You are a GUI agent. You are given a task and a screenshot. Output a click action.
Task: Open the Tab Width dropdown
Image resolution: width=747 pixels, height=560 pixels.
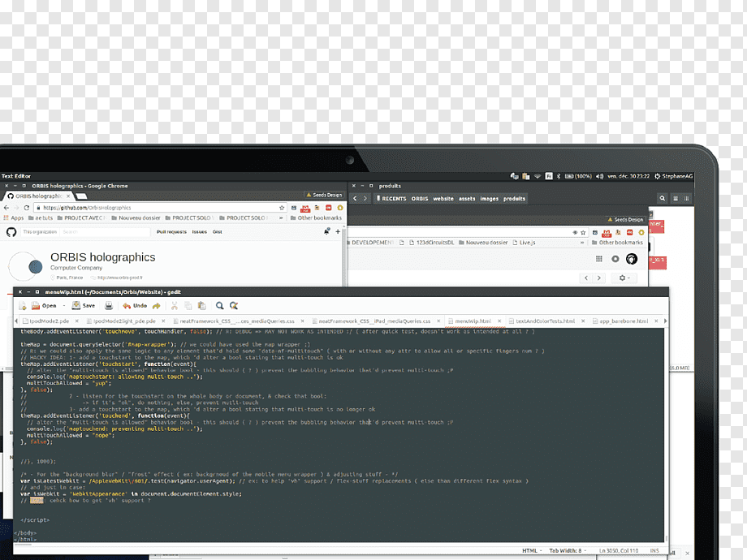click(568, 550)
